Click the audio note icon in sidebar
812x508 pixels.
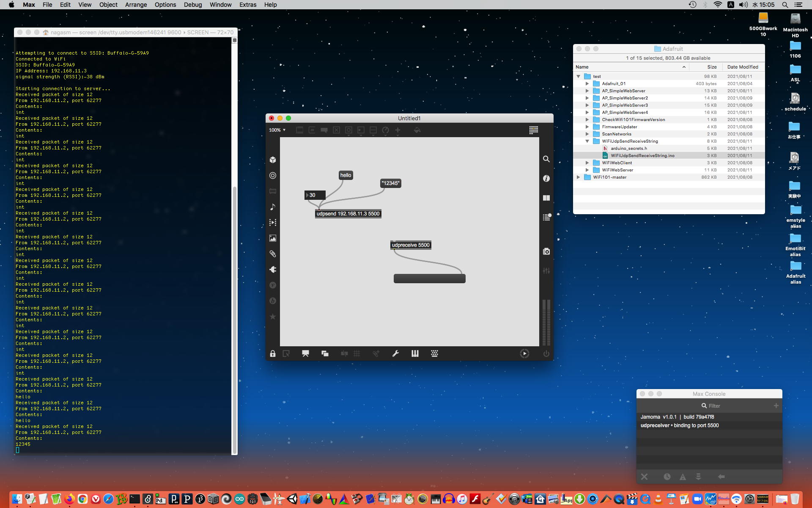tap(273, 207)
